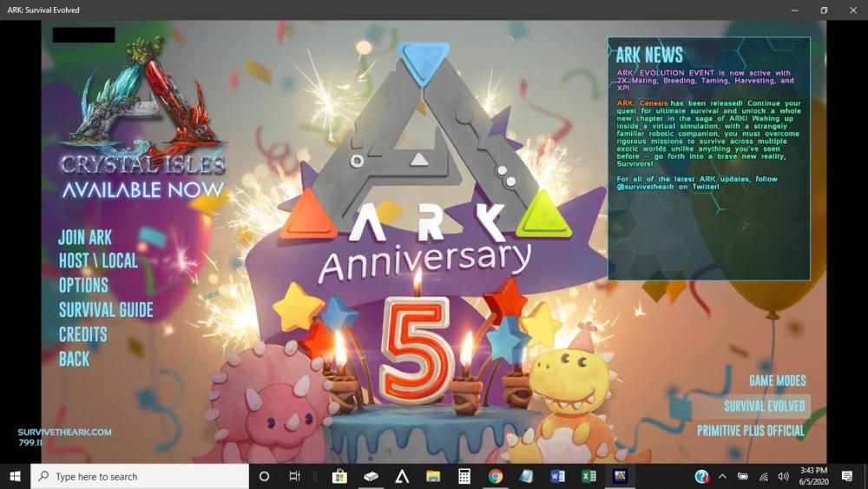Go BACK from the main menu
868x489 pixels.
pos(74,359)
